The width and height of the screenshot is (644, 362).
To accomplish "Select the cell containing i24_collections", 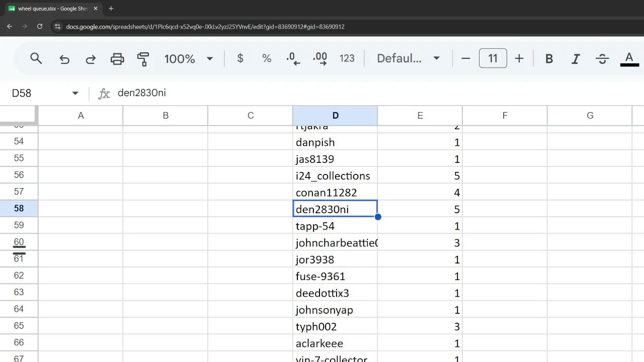I will tap(335, 175).
